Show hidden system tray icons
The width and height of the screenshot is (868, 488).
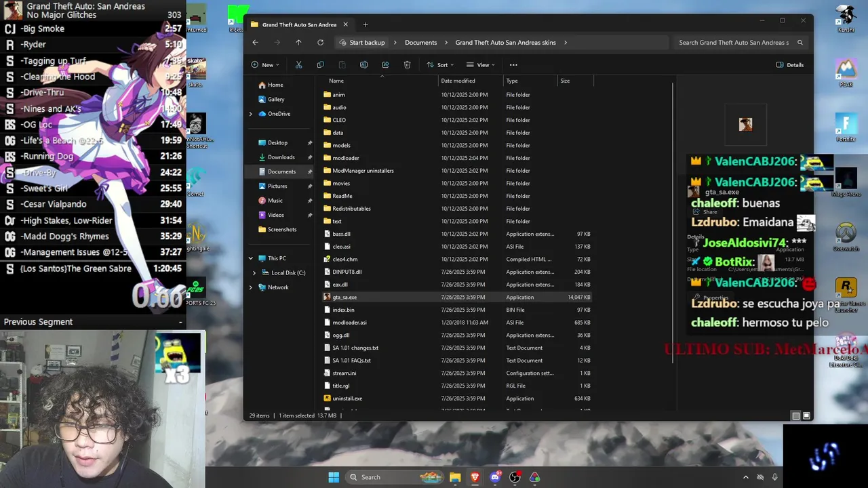coord(746,477)
